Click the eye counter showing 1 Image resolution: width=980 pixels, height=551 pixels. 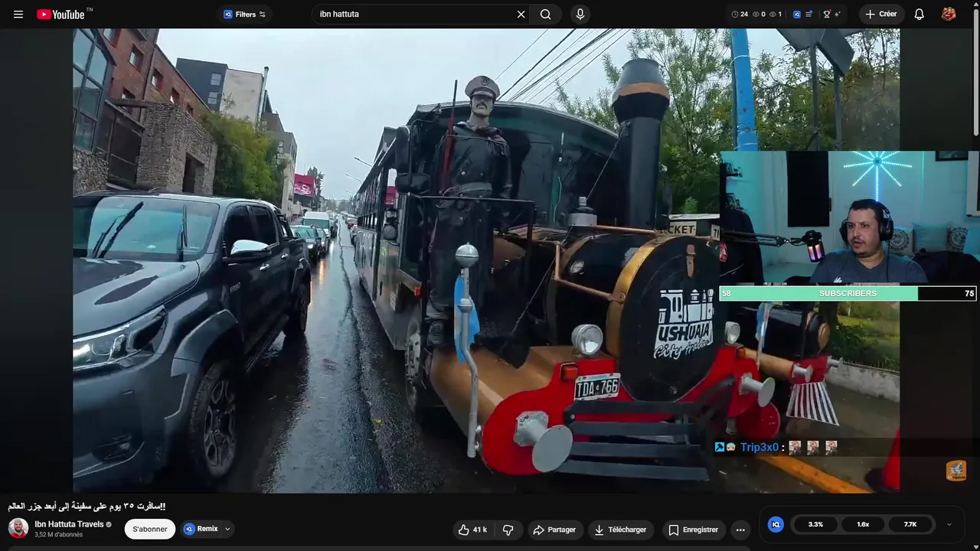[776, 15]
